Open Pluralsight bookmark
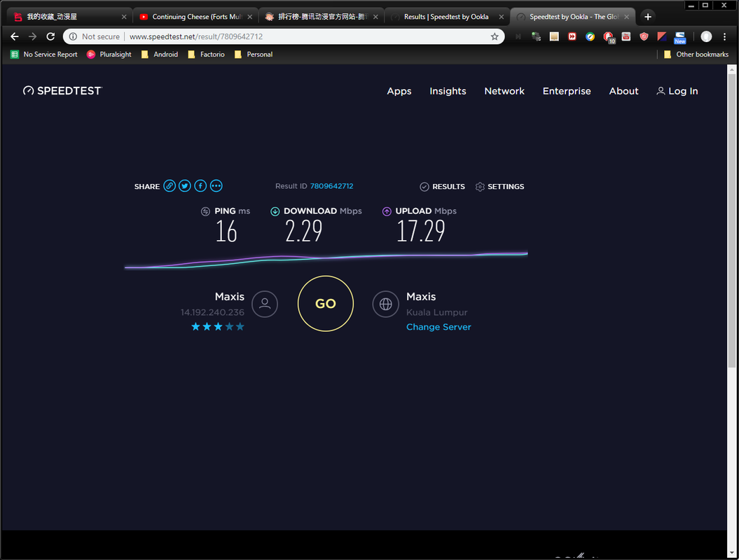 [109, 54]
